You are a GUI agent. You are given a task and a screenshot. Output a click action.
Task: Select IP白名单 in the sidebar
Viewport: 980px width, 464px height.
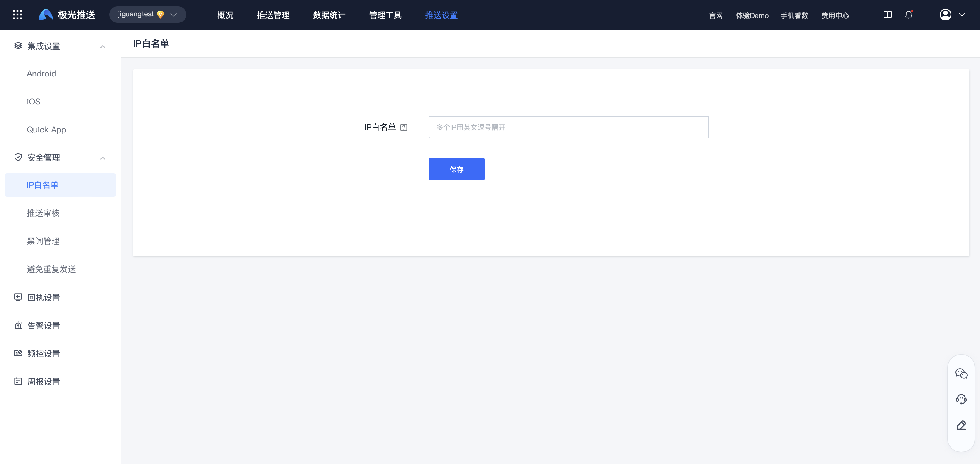click(x=60, y=185)
